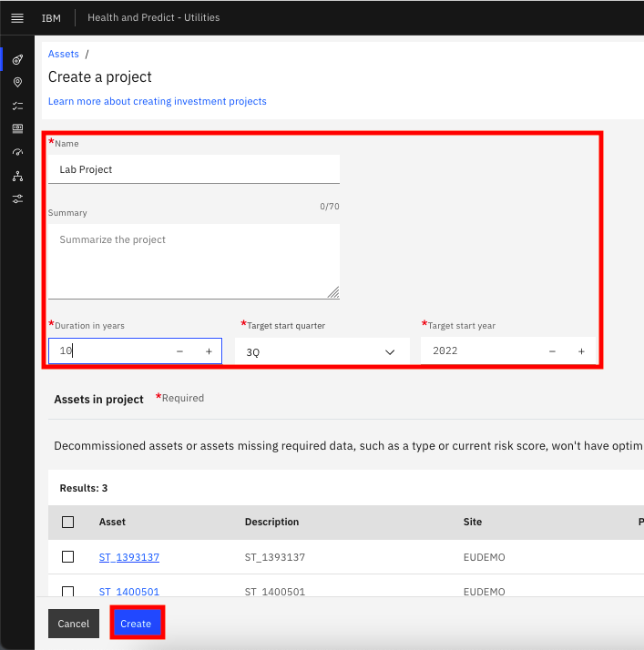The height and width of the screenshot is (650, 644).
Task: Open the investment projects money sidebar icon
Action: tap(17, 128)
